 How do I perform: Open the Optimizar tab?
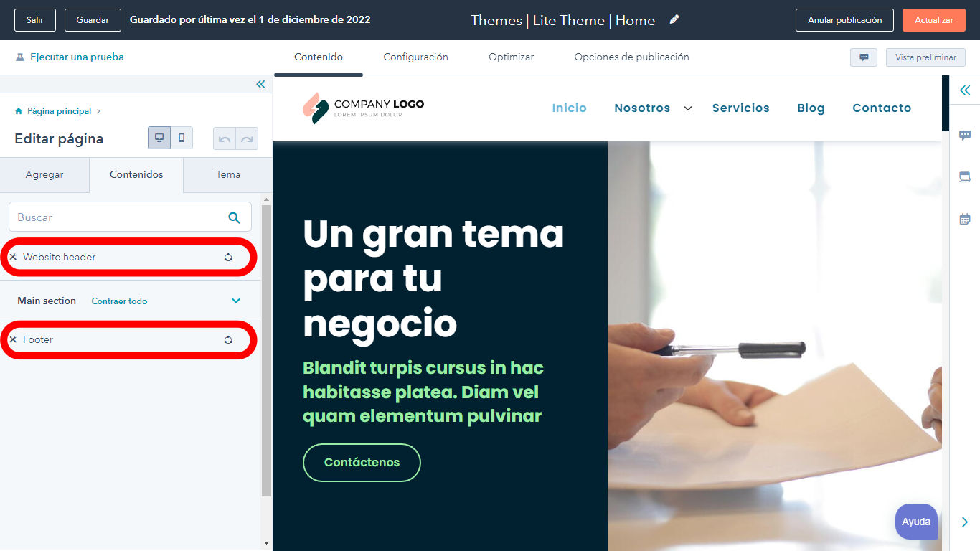tap(511, 57)
